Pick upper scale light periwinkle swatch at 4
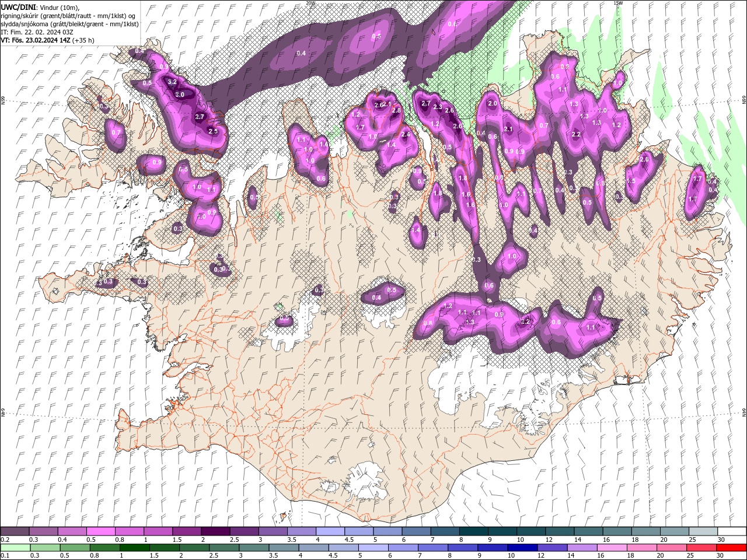The image size is (747, 560). tap(330, 531)
